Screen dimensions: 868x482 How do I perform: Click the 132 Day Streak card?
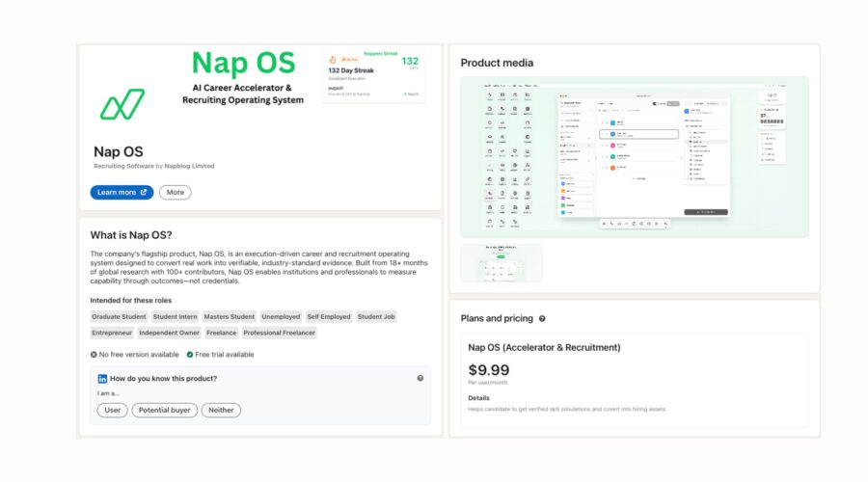[x=373, y=76]
